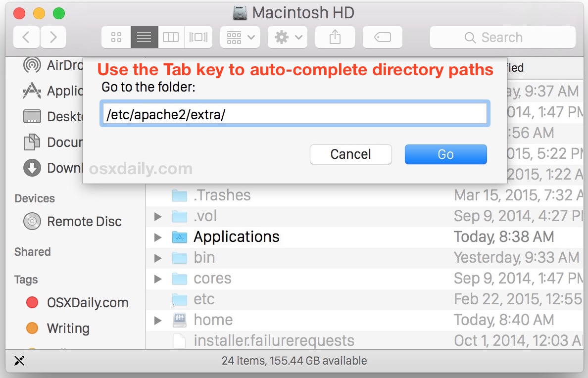The height and width of the screenshot is (378, 588).
Task: Click the Shared sidebar heading
Action: click(x=32, y=252)
